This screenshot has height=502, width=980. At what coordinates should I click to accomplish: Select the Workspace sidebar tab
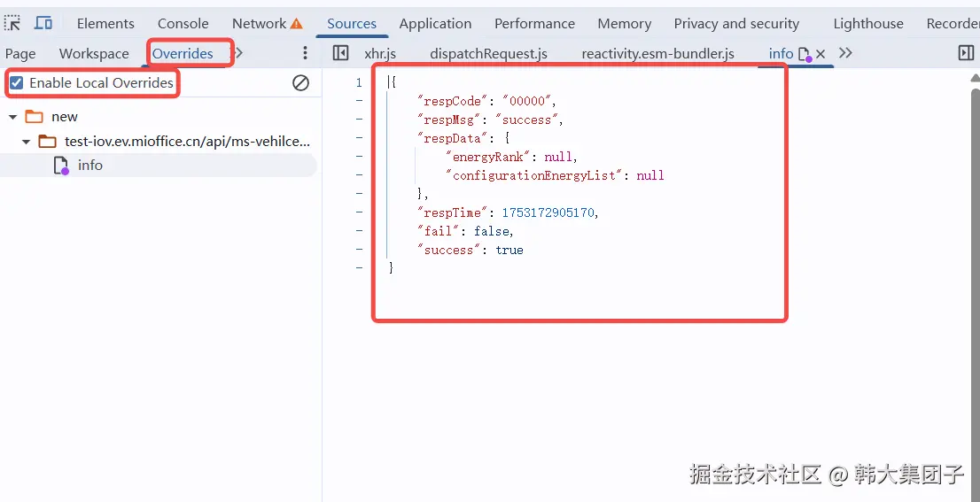94,54
